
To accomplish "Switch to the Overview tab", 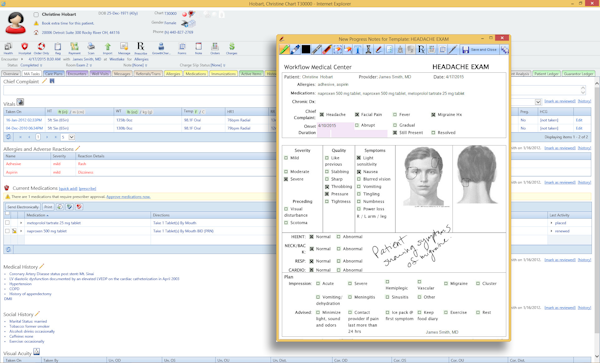I will click(11, 73).
